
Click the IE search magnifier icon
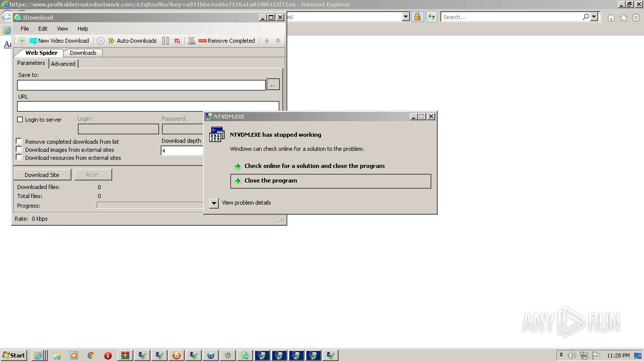[586, 17]
